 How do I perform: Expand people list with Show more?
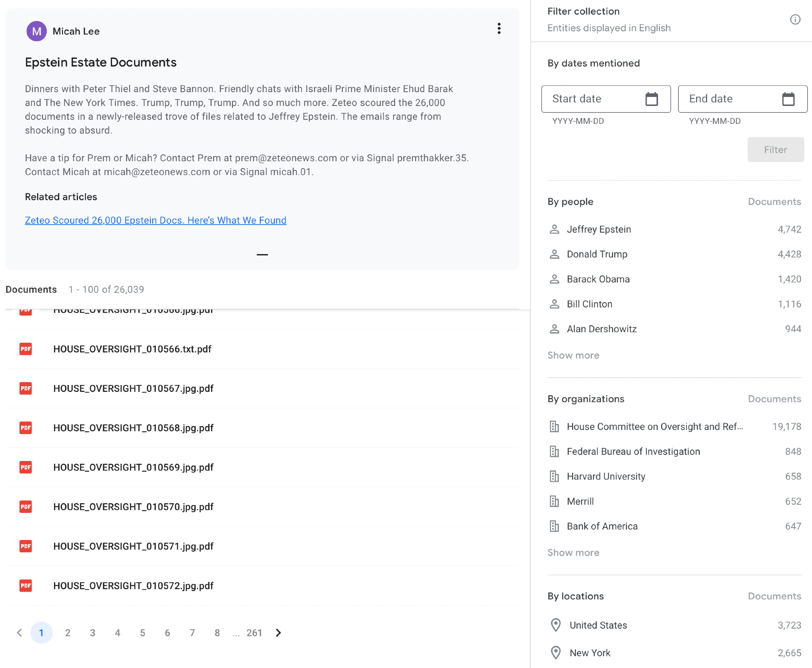[x=573, y=355]
